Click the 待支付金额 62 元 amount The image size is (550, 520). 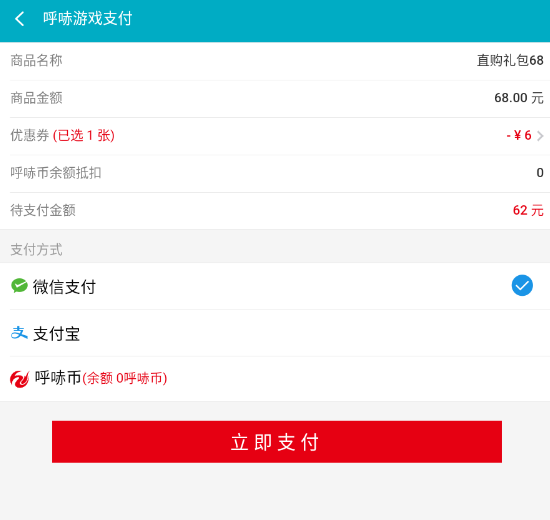click(x=528, y=211)
